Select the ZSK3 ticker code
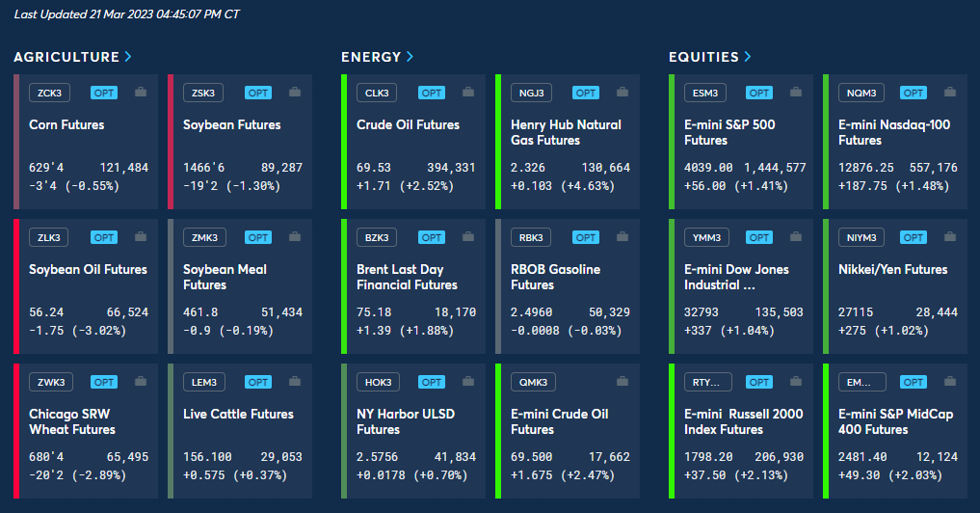 (203, 93)
